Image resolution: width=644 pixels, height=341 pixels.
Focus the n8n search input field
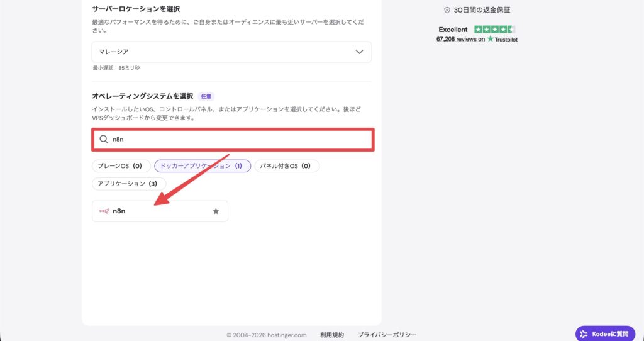point(233,140)
